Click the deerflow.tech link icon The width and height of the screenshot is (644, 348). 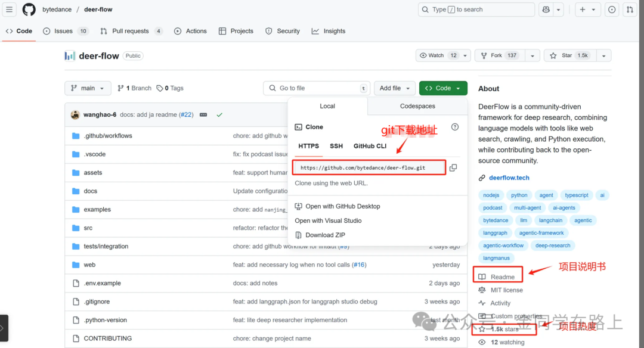point(482,178)
